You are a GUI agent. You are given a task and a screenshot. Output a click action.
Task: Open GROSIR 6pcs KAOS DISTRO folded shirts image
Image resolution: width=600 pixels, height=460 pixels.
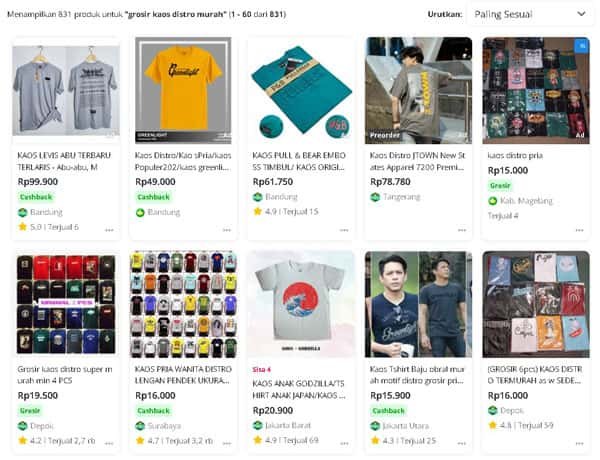click(536, 304)
